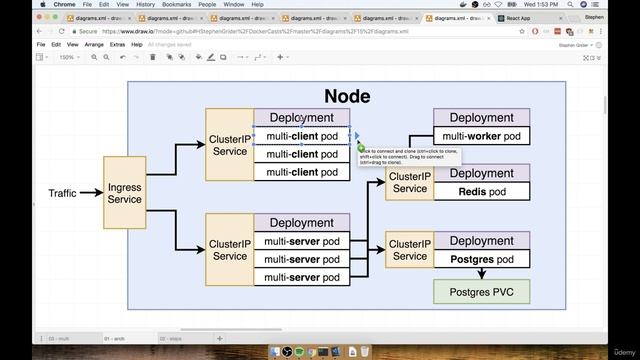Open draw.io Edit menu
The height and width of the screenshot is (360, 640).
pyautogui.click(x=56, y=44)
